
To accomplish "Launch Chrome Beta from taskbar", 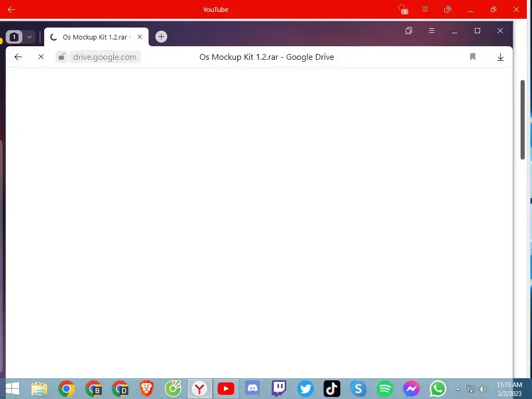I will pos(93,389).
